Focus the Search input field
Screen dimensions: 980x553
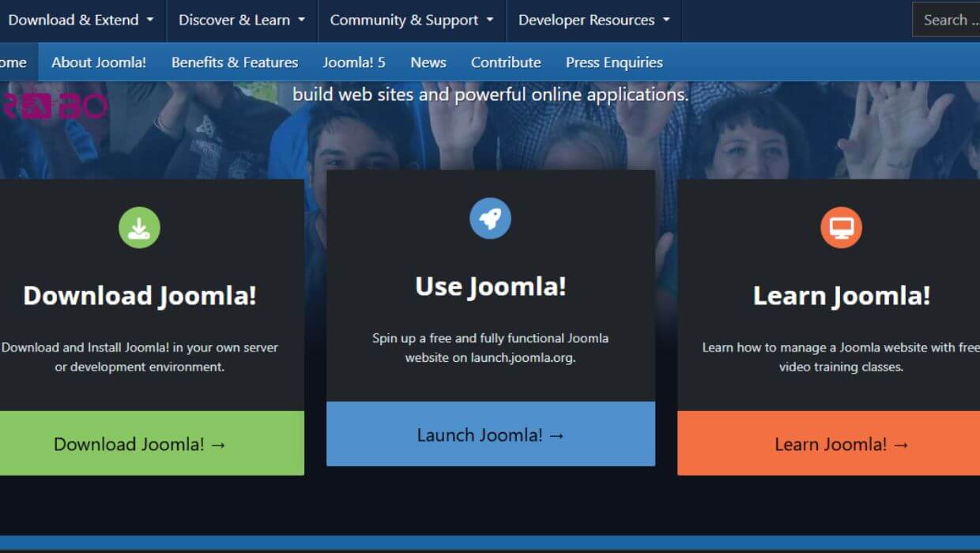(947, 21)
